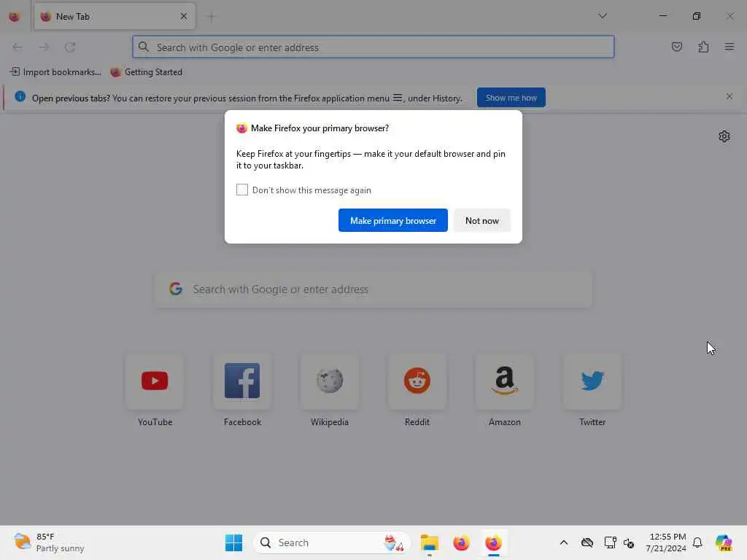The image size is (747, 560).
Task: Focus the top address bar
Action: 373,47
